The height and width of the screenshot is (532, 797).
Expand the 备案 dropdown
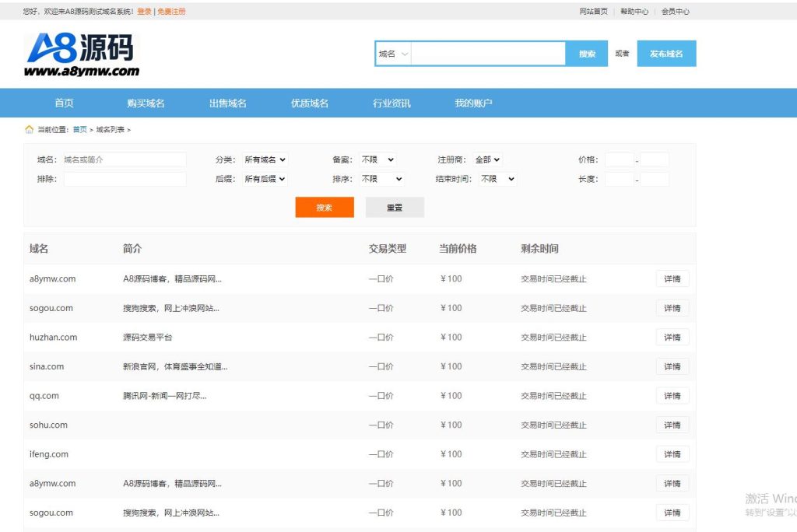tap(377, 159)
